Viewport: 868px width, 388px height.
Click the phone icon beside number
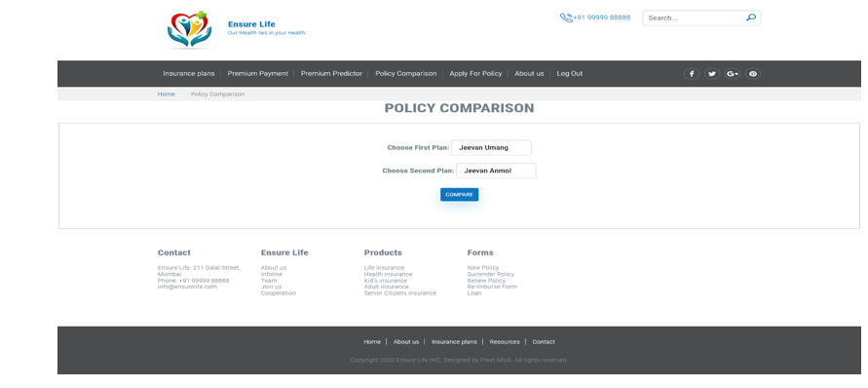pyautogui.click(x=566, y=18)
